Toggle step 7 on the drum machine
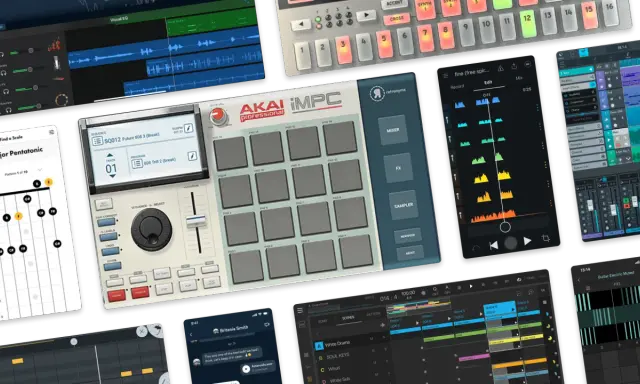The height and width of the screenshot is (384, 640). click(426, 38)
